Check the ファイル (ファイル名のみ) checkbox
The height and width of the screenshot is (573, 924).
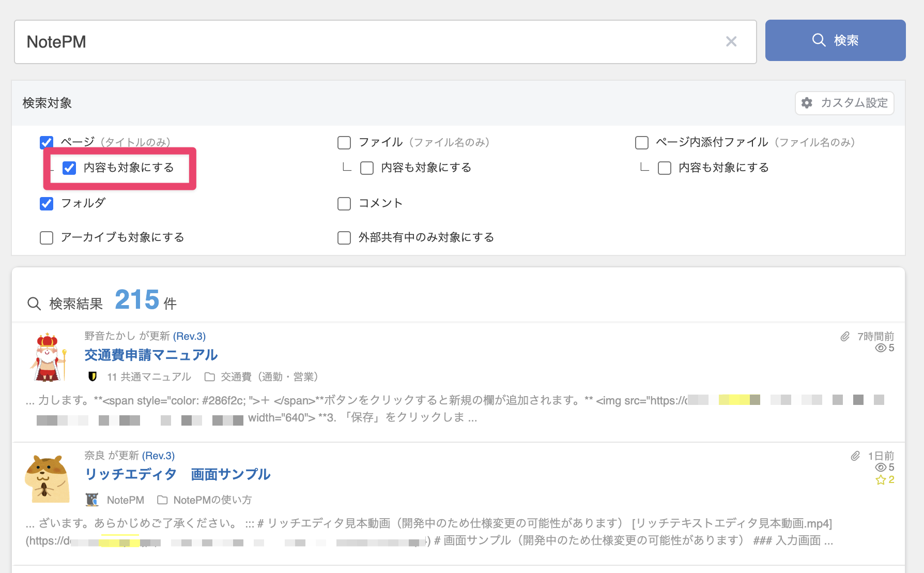click(x=344, y=142)
